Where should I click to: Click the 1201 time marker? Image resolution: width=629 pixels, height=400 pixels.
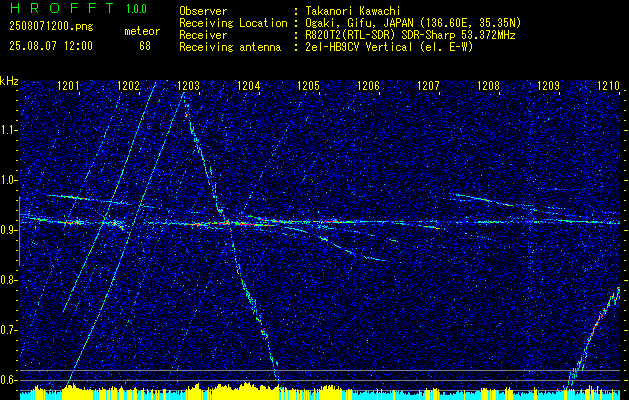pos(69,85)
